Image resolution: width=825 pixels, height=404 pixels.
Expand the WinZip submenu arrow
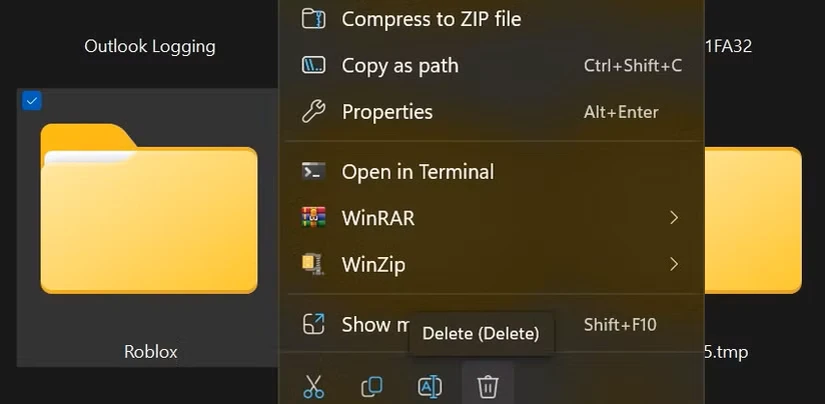(674, 264)
